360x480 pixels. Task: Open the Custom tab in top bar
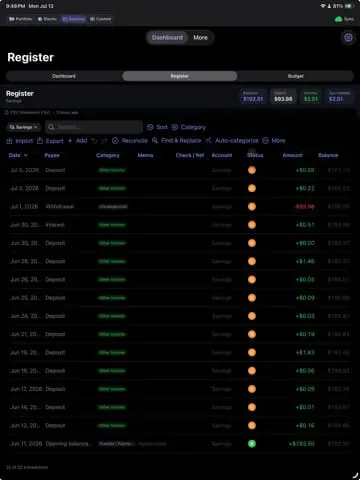pos(101,19)
